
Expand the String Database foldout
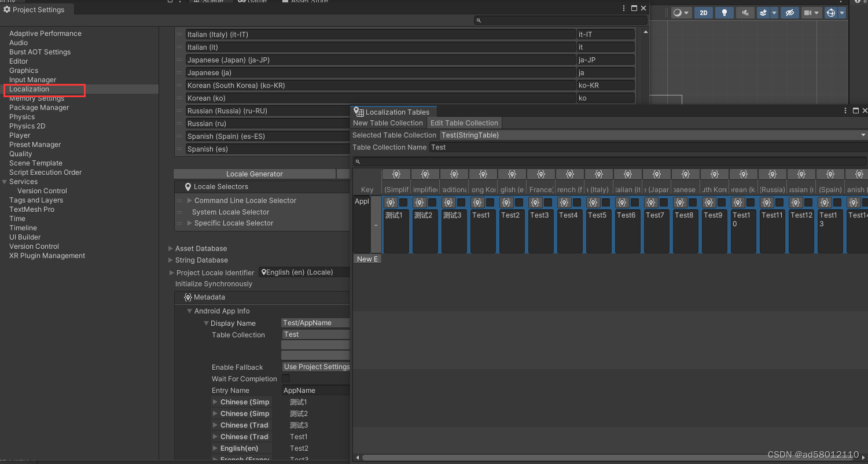171,260
